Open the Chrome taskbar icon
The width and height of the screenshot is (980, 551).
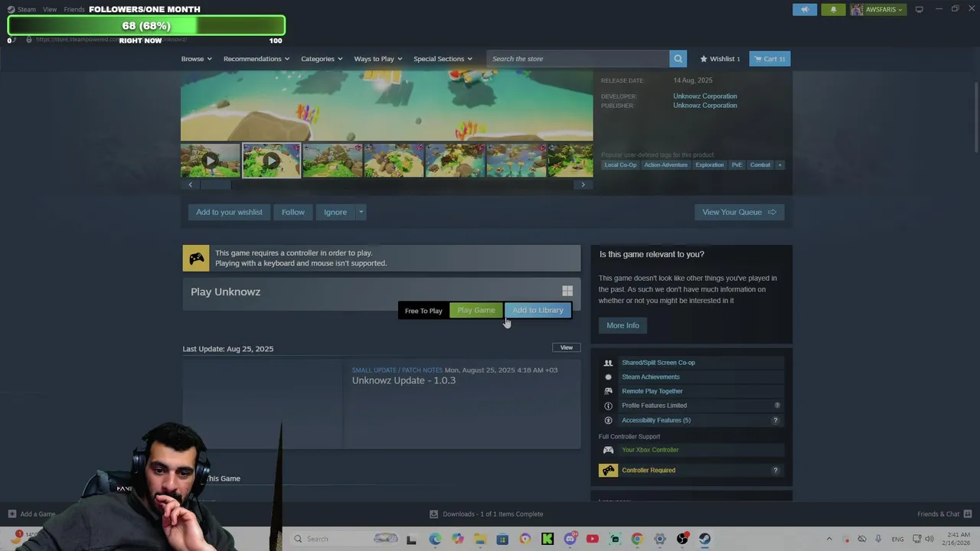[x=637, y=539]
